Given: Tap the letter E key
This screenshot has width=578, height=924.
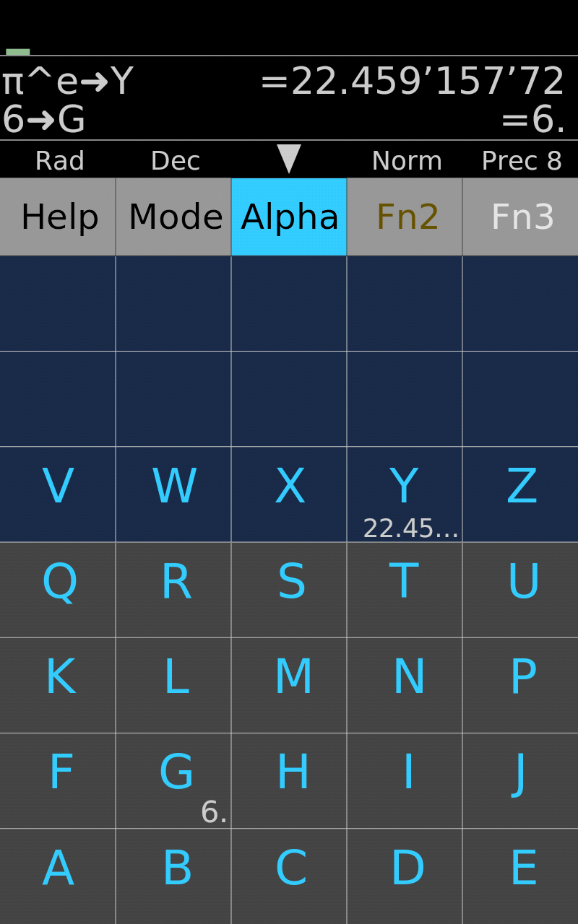Looking at the screenshot, I should pyautogui.click(x=520, y=875).
